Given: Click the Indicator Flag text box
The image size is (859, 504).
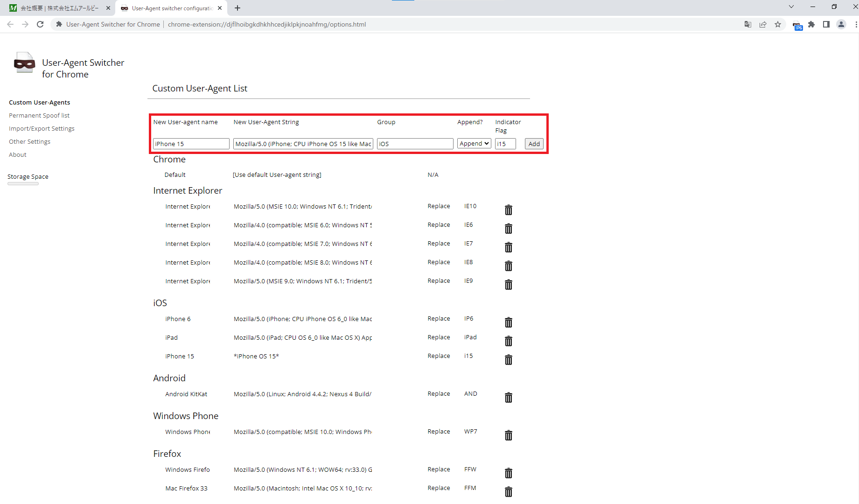Looking at the screenshot, I should pos(505,144).
